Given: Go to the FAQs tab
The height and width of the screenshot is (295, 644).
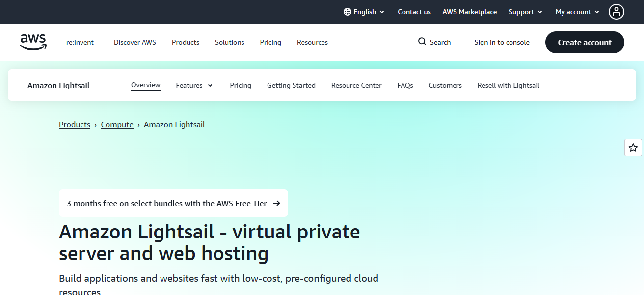Looking at the screenshot, I should click(x=405, y=85).
